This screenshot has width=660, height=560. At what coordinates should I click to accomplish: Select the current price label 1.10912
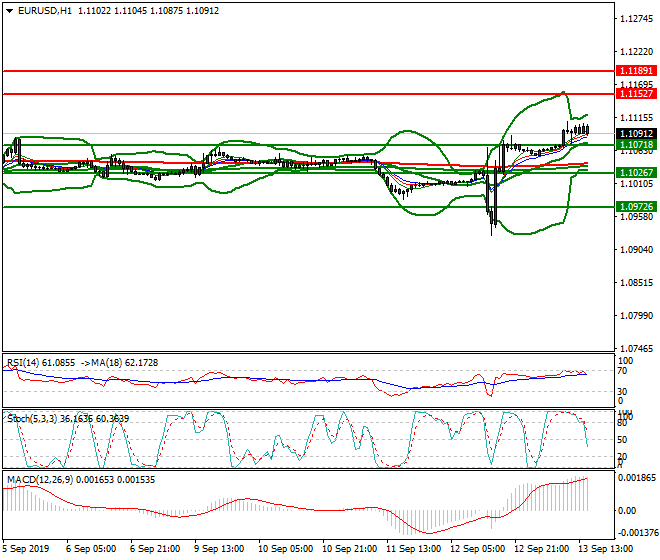coord(636,133)
